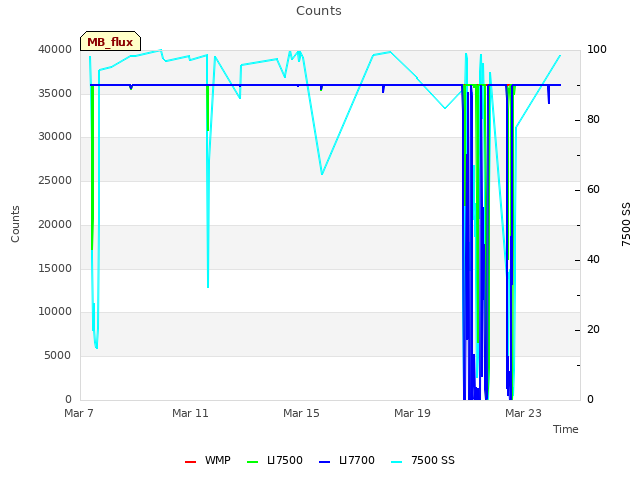This screenshot has height=480, width=640.
Task: Click the 5000 left axis value
Action: [x=58, y=355]
